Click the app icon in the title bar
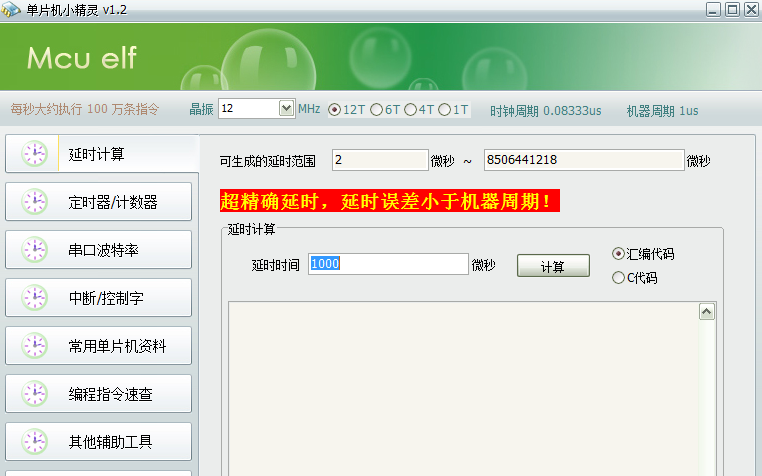The width and height of the screenshot is (762, 476). pyautogui.click(x=10, y=10)
